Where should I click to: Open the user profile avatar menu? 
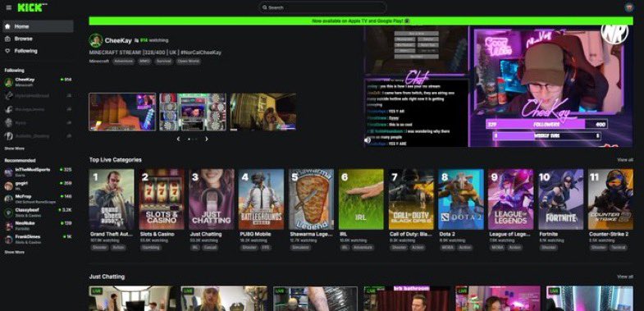(x=628, y=7)
